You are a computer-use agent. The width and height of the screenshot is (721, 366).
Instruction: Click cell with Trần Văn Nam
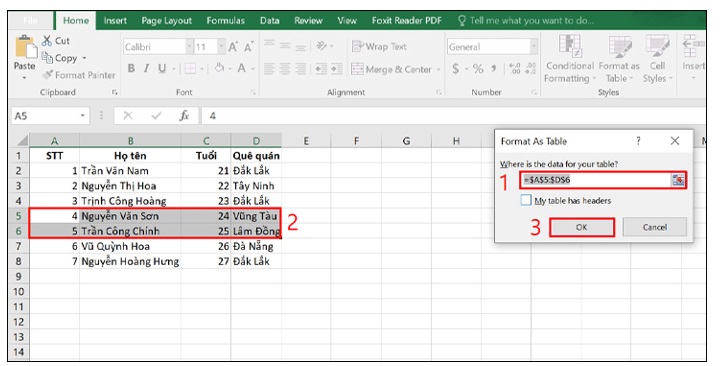point(130,171)
